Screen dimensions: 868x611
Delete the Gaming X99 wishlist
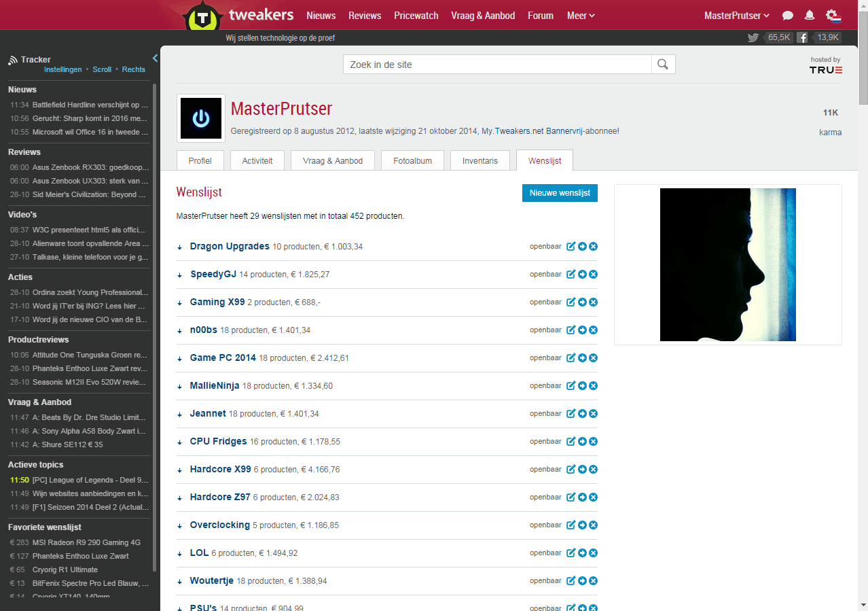point(593,302)
